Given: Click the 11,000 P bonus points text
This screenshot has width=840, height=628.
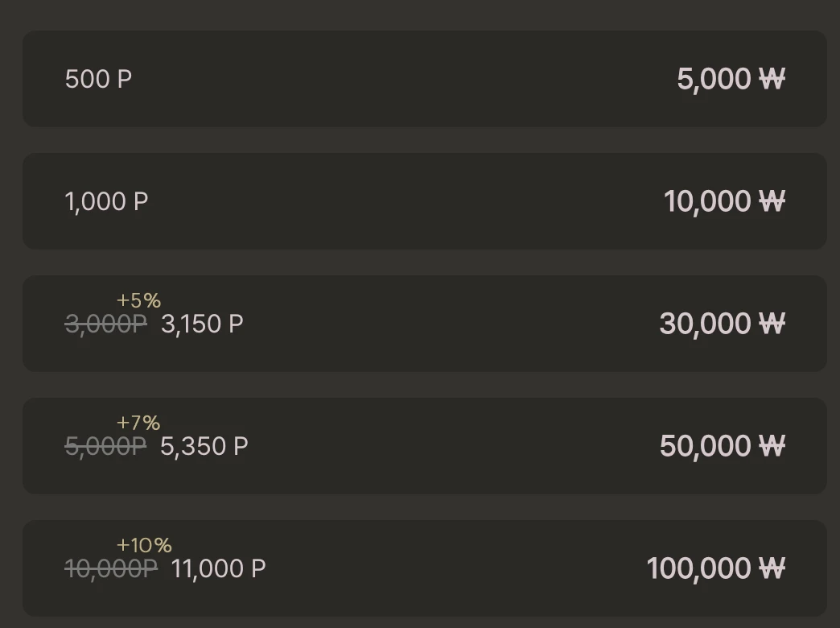Looking at the screenshot, I should [219, 568].
